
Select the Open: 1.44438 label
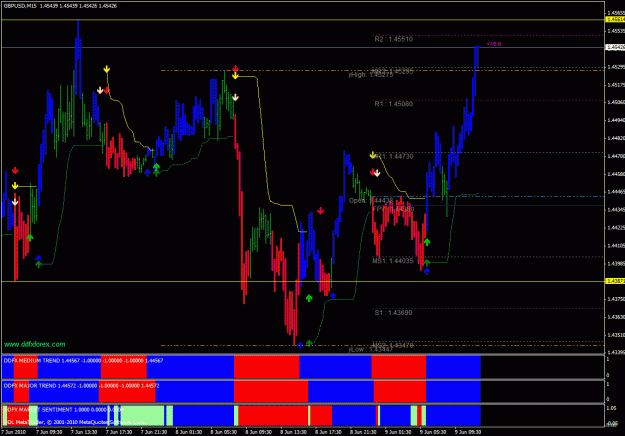[371, 200]
